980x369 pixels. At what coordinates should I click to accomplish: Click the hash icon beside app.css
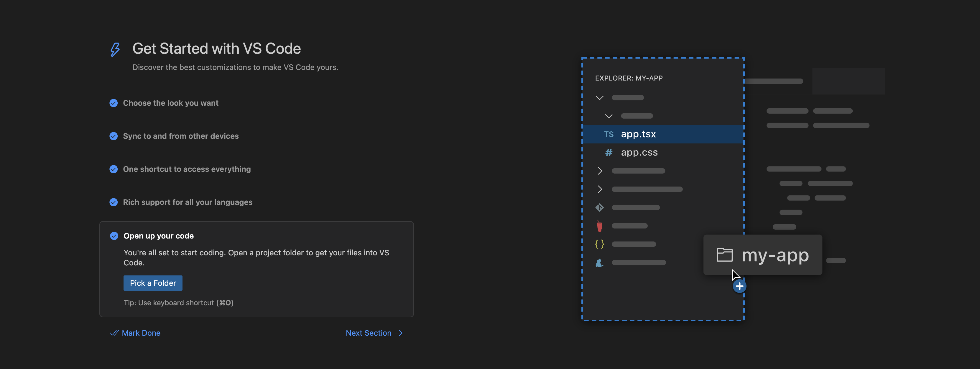[608, 153]
